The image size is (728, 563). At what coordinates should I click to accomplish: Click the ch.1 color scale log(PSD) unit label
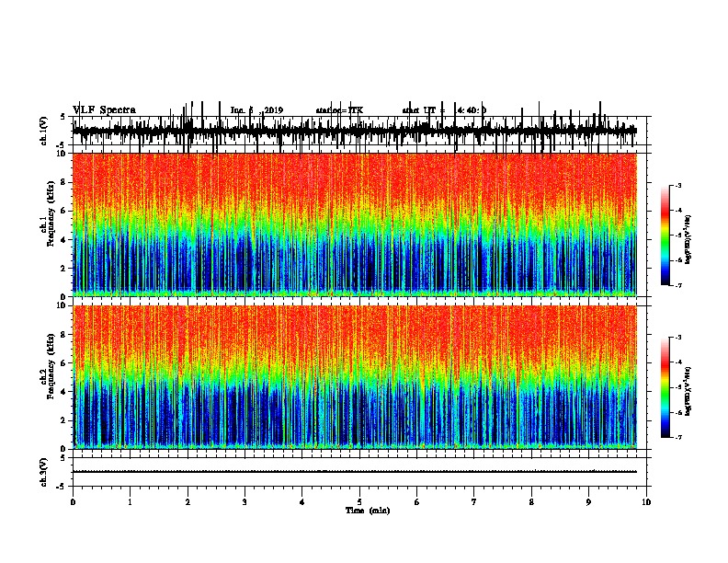coord(688,239)
